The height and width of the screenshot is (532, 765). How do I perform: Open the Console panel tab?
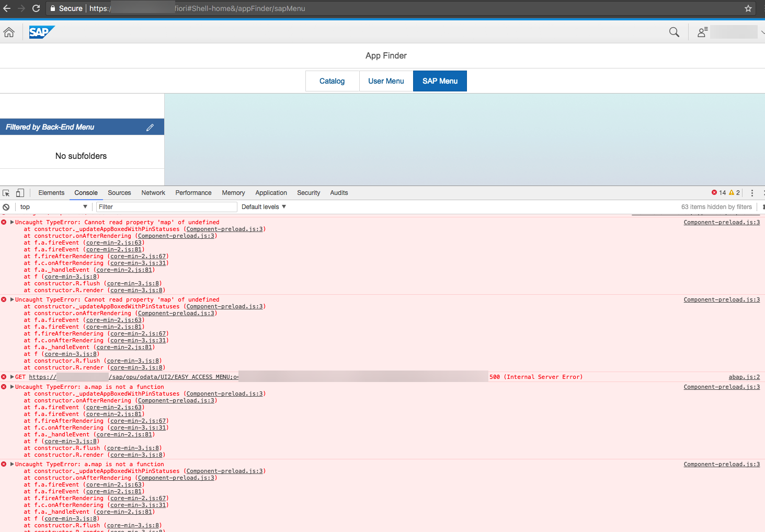pyautogui.click(x=86, y=193)
